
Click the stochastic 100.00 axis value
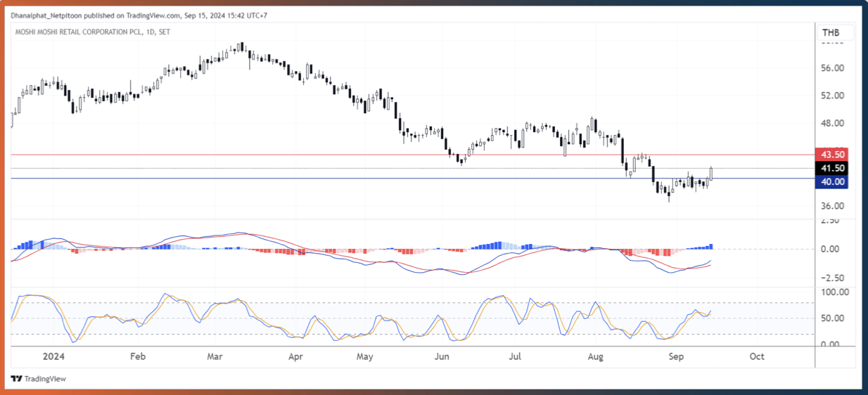click(835, 292)
